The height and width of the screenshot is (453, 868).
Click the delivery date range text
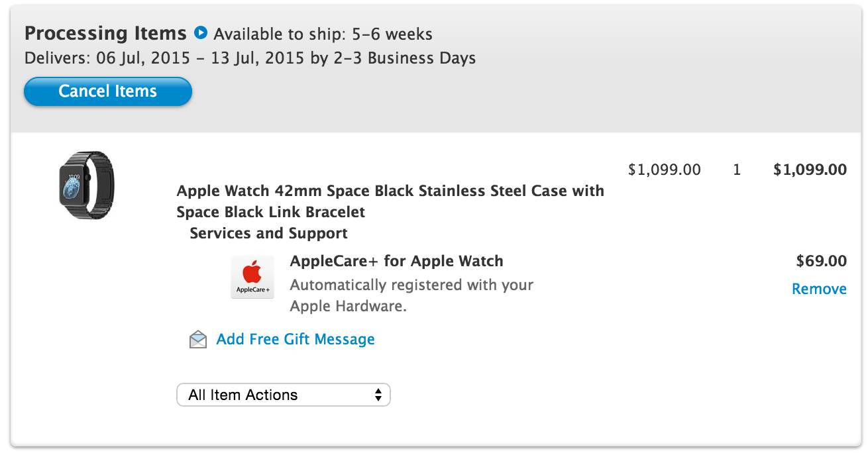(x=250, y=58)
